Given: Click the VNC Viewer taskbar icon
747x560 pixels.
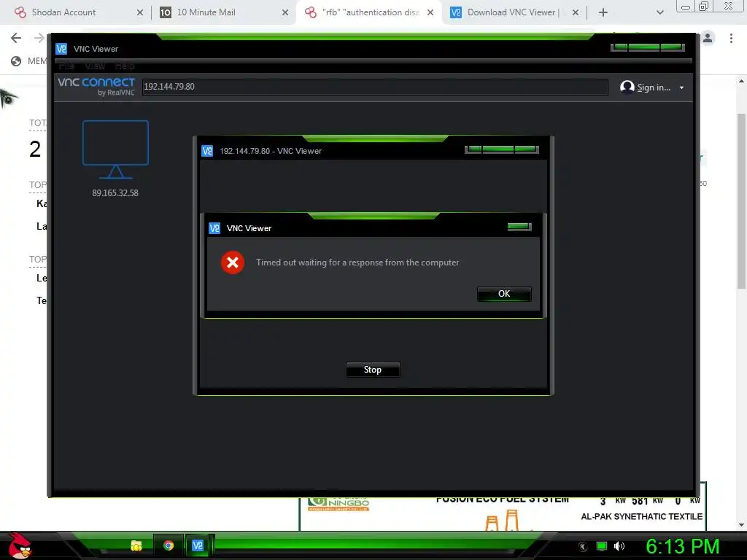Looking at the screenshot, I should tap(198, 545).
